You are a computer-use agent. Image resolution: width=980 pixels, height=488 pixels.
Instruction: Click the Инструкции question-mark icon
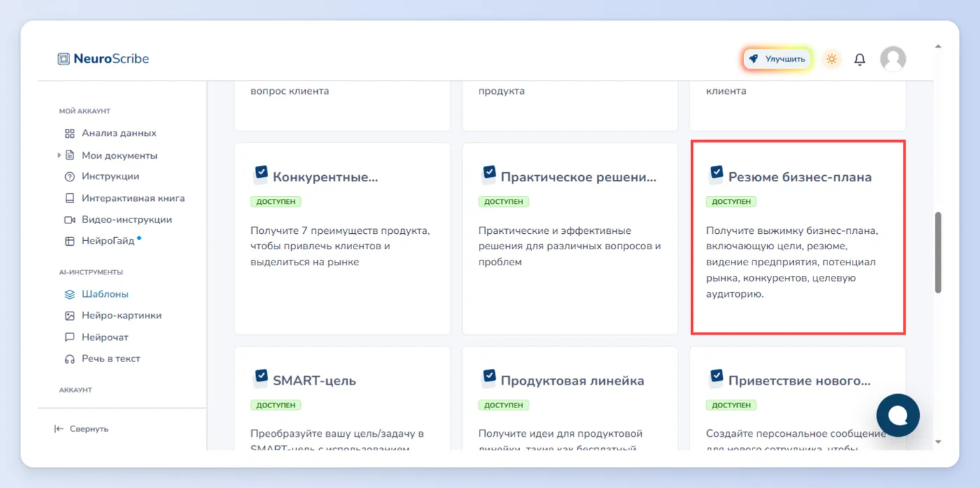pyautogui.click(x=69, y=176)
